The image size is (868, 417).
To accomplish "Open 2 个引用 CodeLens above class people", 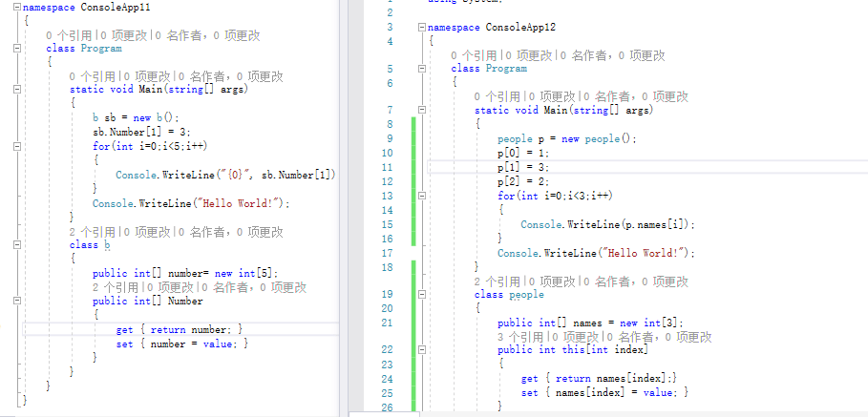I will click(498, 281).
